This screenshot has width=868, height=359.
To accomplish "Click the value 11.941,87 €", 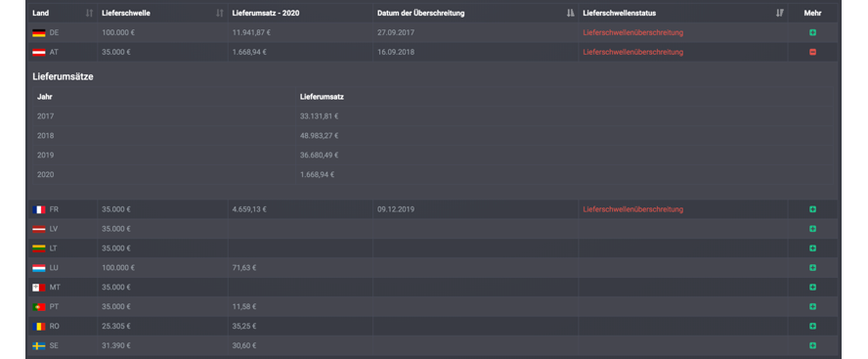I will coord(251,32).
